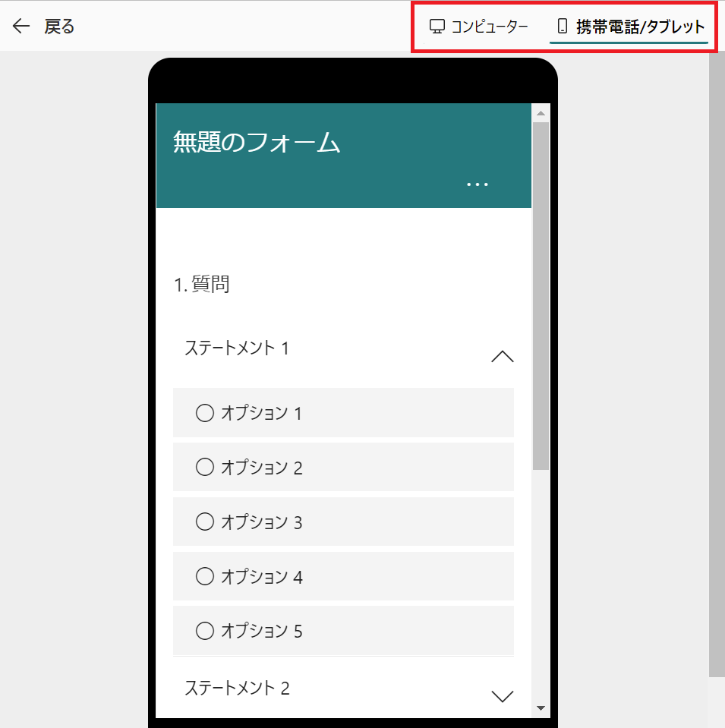Mark the オプション 5 radio button
This screenshot has width=725, height=728.
coord(205,631)
